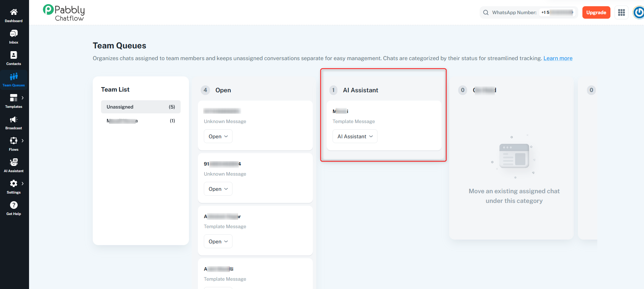
Task: Click the Open column header title
Action: click(223, 90)
